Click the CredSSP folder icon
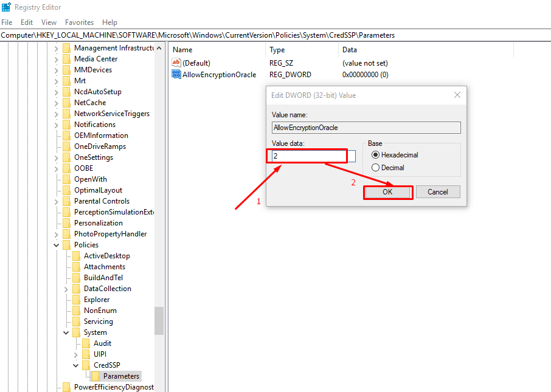 point(86,365)
